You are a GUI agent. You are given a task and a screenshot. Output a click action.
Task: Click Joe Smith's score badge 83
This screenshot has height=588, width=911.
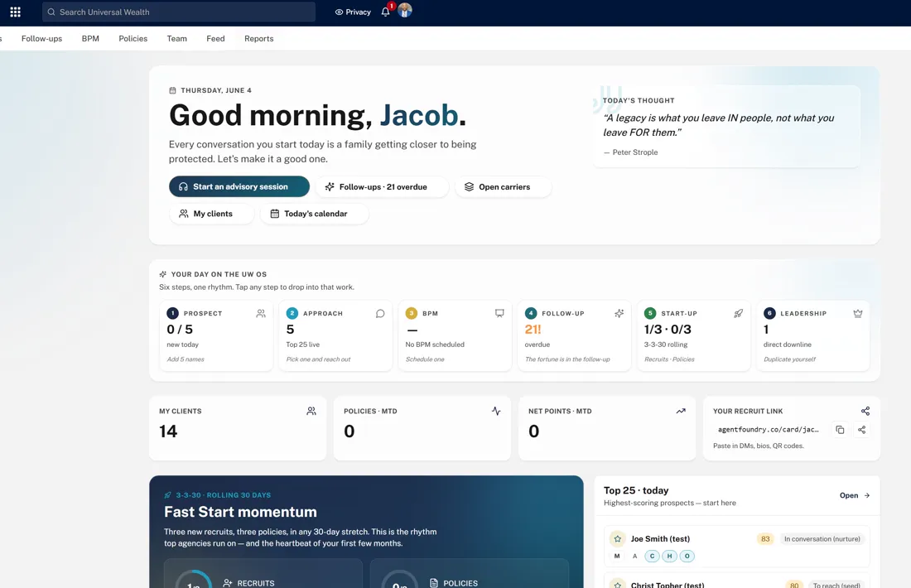point(765,539)
